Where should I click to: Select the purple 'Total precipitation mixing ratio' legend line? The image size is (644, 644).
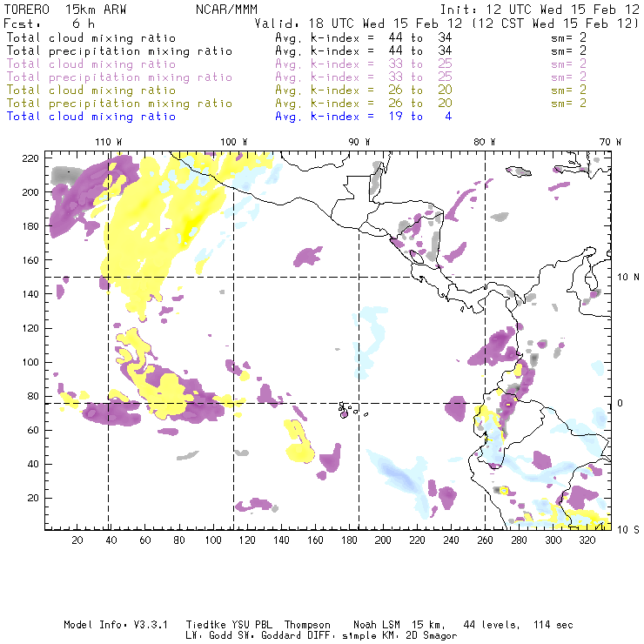119,77
